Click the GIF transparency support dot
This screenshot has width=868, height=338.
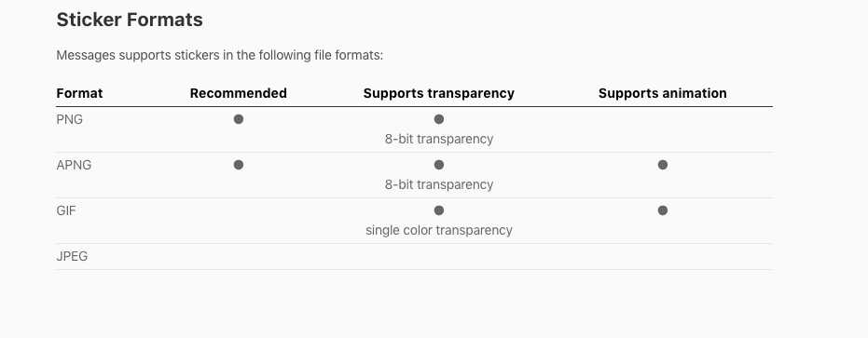439,210
